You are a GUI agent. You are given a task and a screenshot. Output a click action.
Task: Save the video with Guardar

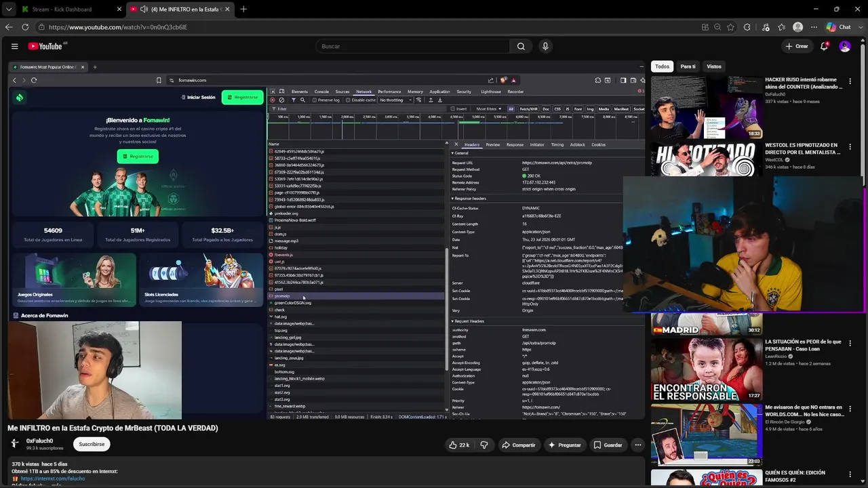point(608,445)
